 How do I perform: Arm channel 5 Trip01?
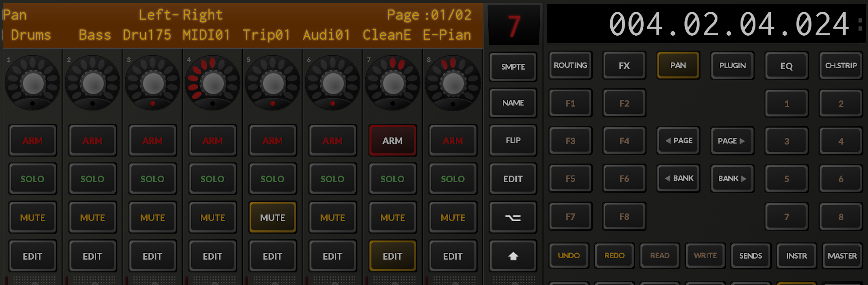[273, 141]
